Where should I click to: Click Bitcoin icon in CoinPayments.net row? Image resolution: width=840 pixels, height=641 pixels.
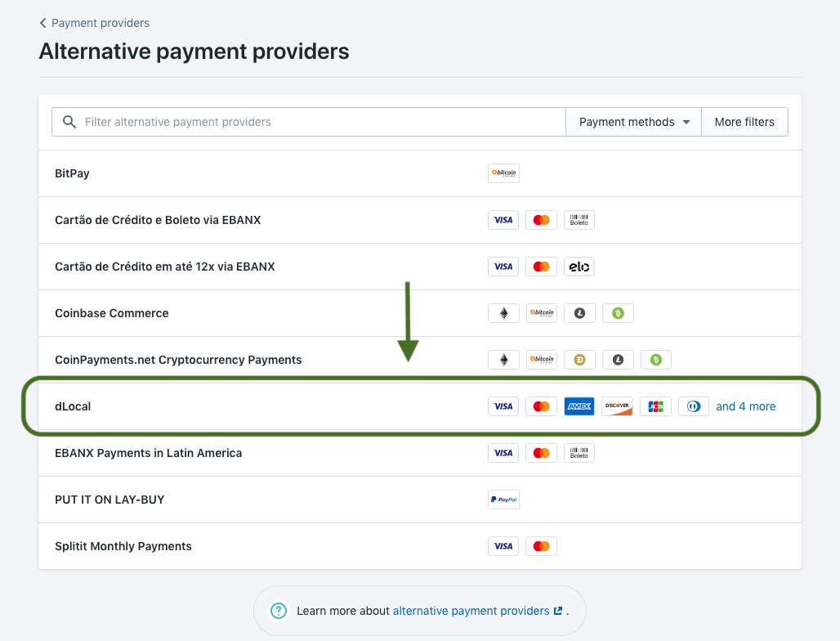click(x=542, y=360)
